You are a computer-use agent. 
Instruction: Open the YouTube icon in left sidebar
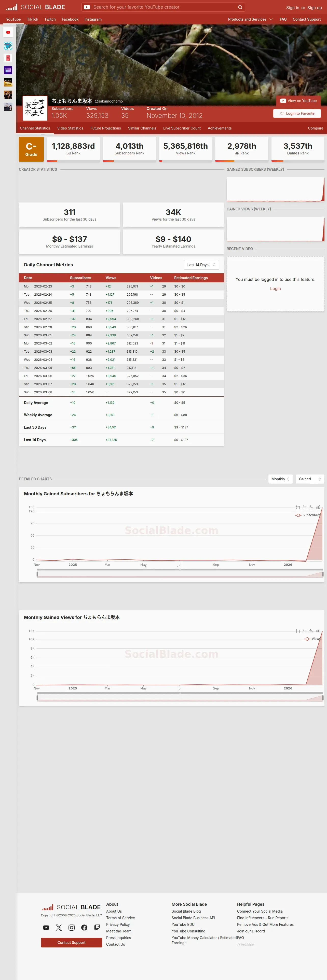8,32
